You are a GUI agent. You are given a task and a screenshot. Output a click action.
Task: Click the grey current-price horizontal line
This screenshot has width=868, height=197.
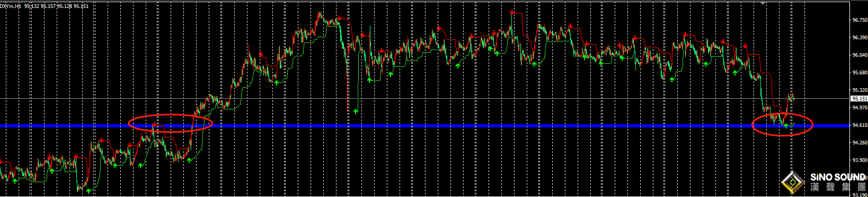[424, 98]
